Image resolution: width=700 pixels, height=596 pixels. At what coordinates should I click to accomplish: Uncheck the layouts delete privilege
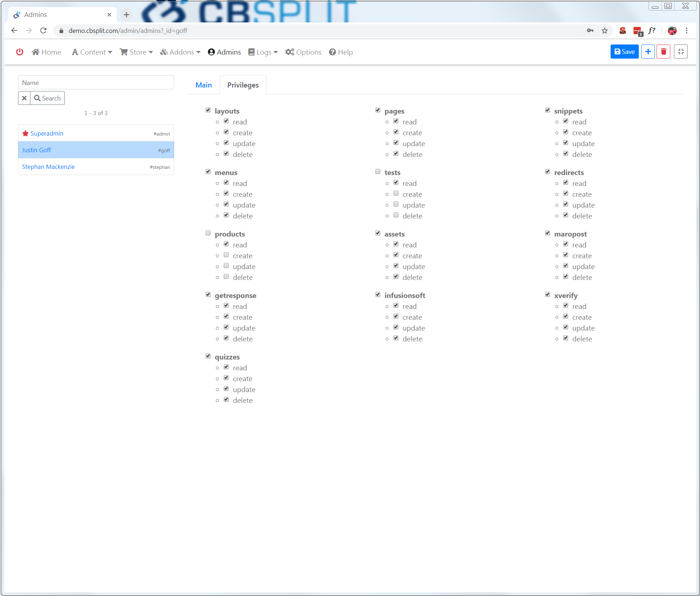click(x=226, y=154)
